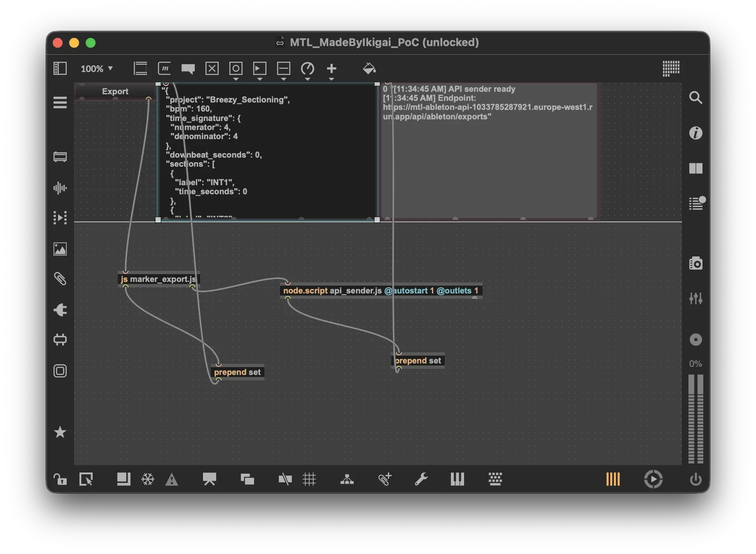Open the Search panel in the right sidebar
Screen dimensions: 756x554
[696, 98]
